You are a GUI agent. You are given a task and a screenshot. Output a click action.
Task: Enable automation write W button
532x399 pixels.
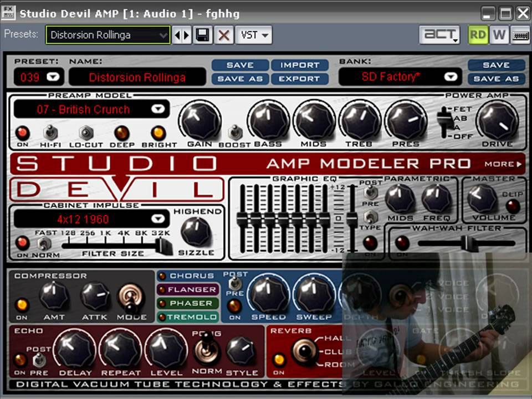499,35
